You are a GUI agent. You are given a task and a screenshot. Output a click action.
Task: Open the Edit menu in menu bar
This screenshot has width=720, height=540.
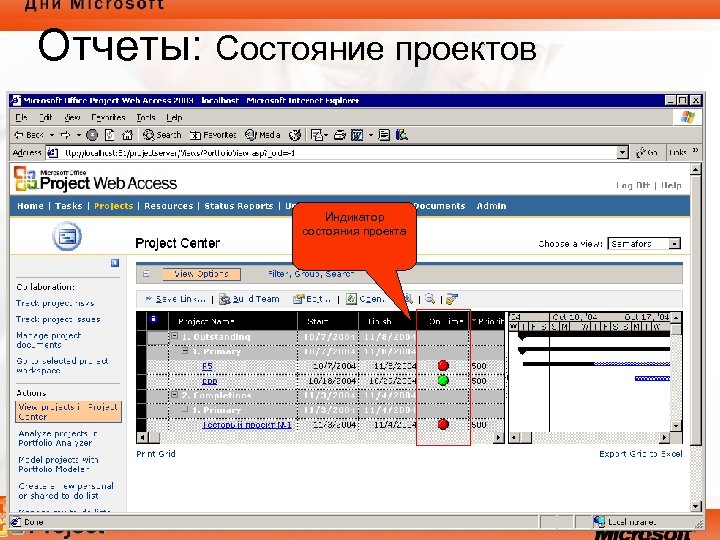45,118
